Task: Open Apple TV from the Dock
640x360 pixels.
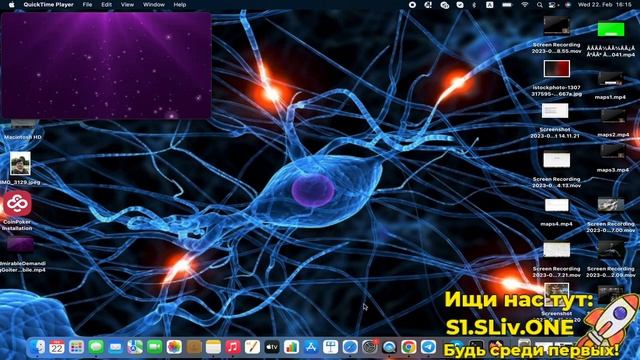Action: pyautogui.click(x=272, y=347)
